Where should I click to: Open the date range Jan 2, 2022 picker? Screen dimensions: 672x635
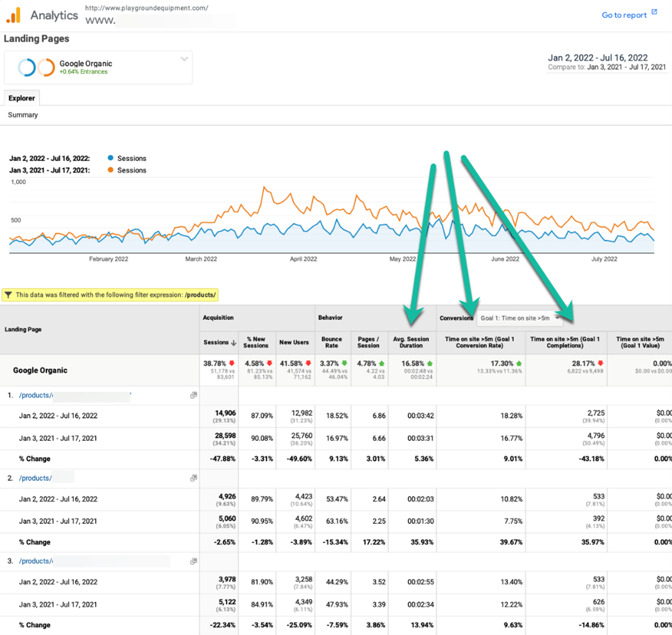click(x=597, y=58)
